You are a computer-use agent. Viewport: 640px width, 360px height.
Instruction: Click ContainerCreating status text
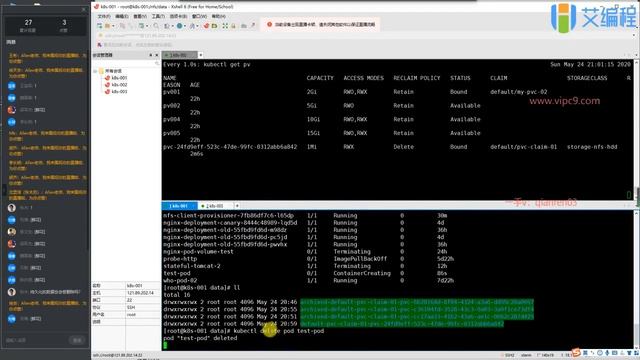click(x=362, y=273)
